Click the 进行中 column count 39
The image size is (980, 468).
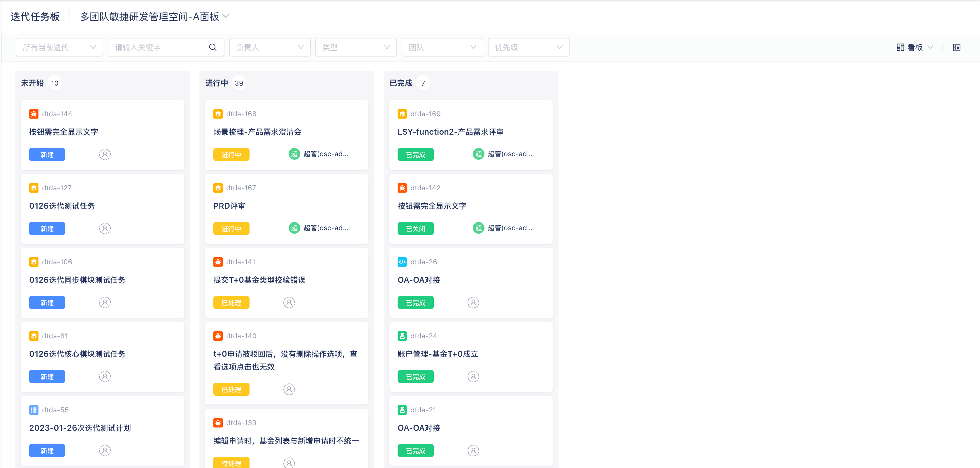click(239, 83)
